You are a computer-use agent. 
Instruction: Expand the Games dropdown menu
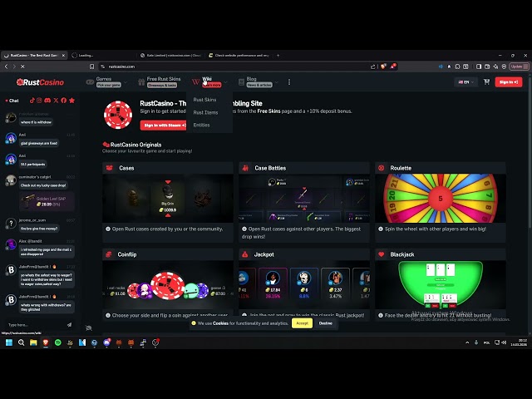126,82
